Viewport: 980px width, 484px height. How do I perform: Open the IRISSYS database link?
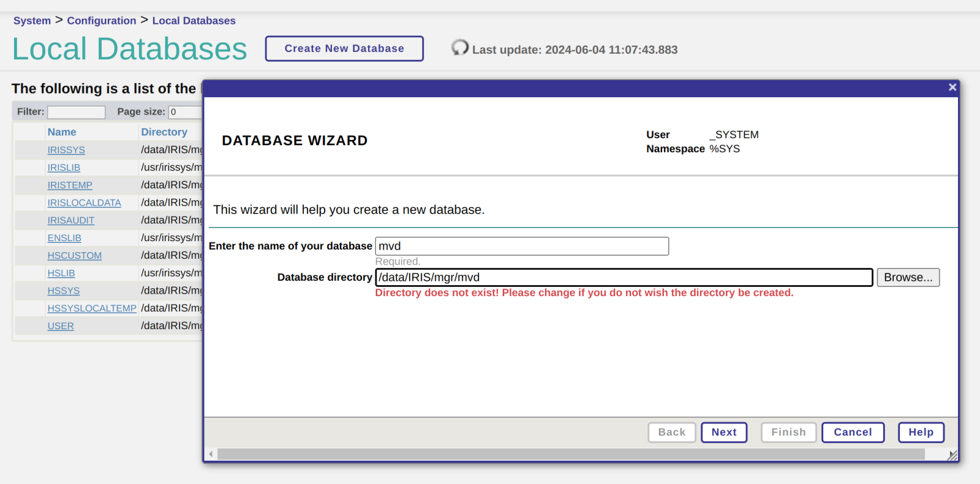click(x=66, y=150)
